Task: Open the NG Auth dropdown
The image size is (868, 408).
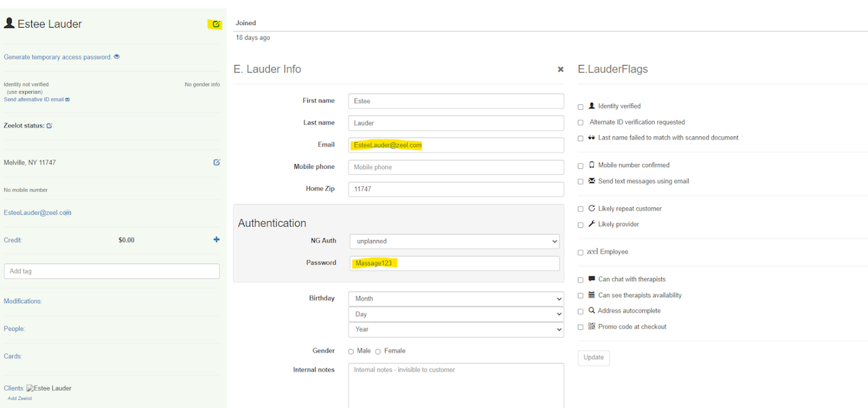Action: click(x=454, y=241)
